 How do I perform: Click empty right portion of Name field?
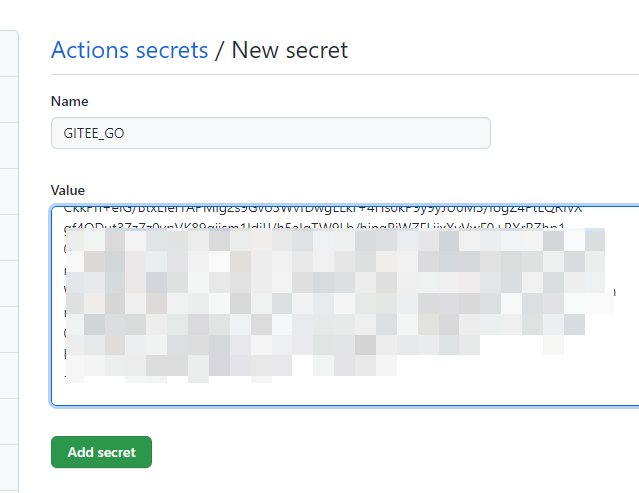point(306,133)
